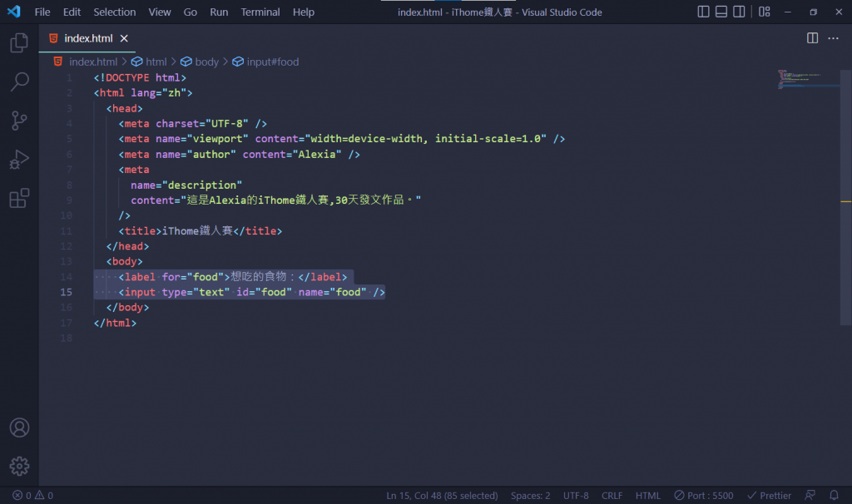852x504 pixels.
Task: Click the html lang="zh" line
Action: click(x=143, y=93)
